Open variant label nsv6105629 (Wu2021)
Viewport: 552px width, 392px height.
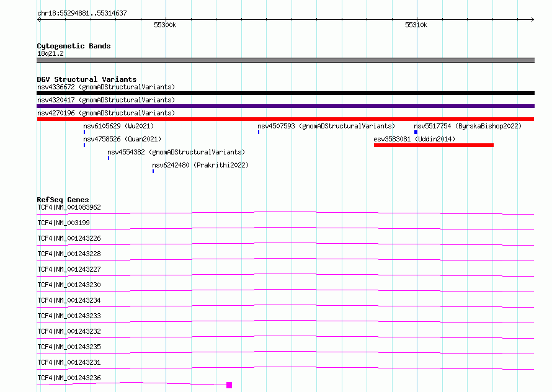[x=118, y=126]
